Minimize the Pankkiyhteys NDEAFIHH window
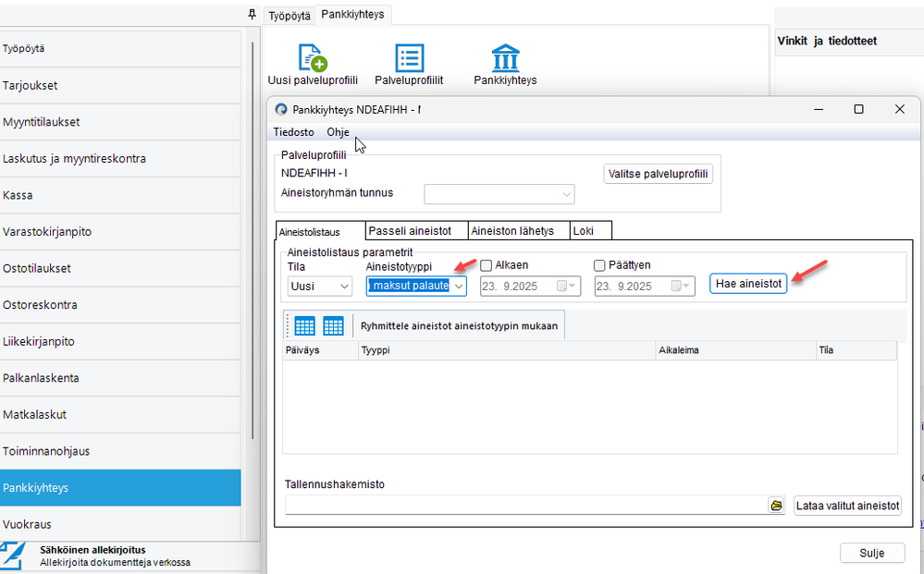This screenshot has height=574, width=924. 819,109
